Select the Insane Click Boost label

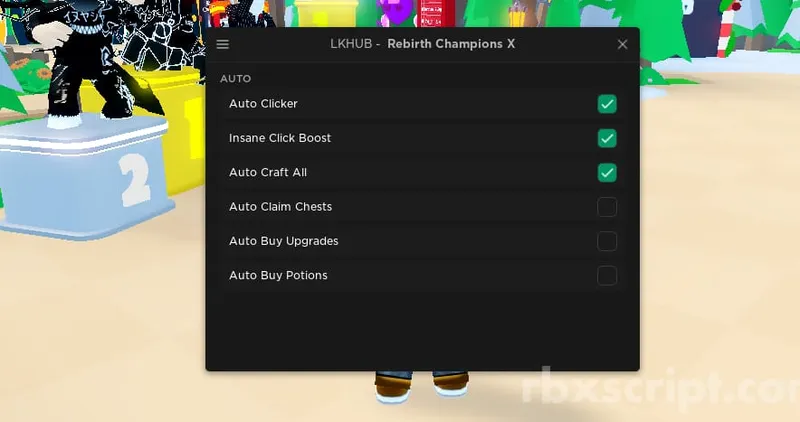[x=280, y=138]
